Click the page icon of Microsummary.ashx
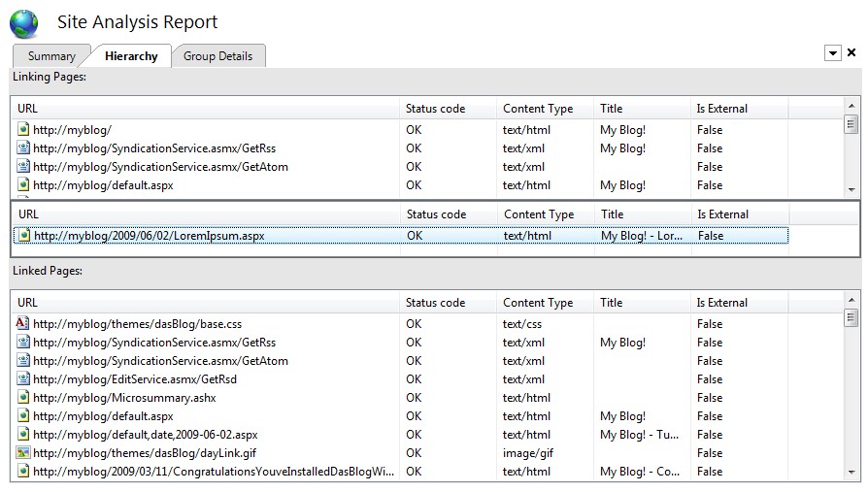 [23, 397]
